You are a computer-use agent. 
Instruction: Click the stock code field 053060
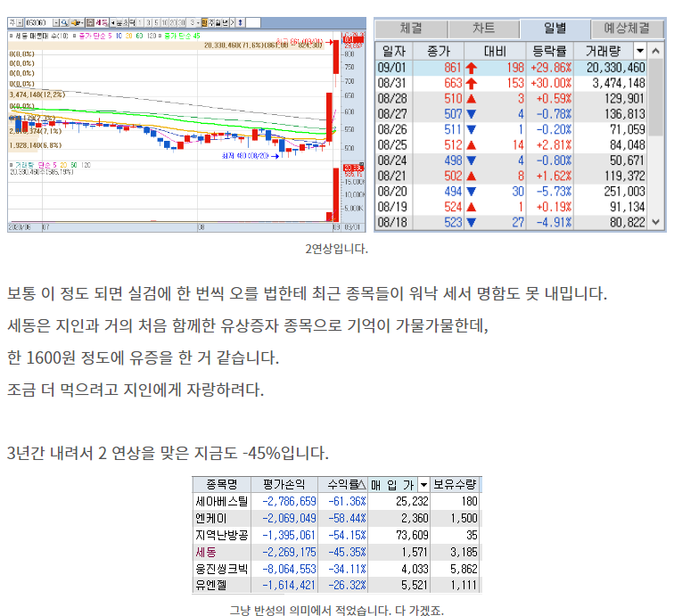point(38,23)
